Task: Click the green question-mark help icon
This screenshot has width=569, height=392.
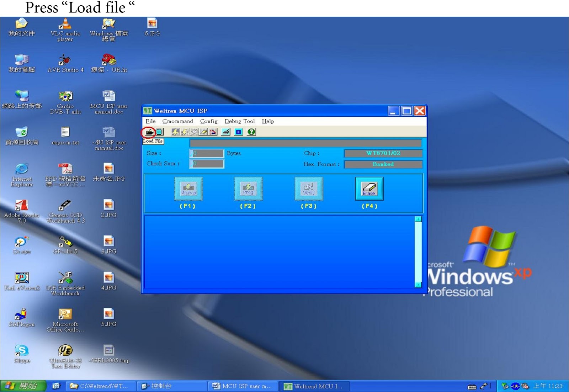Action: coord(251,132)
